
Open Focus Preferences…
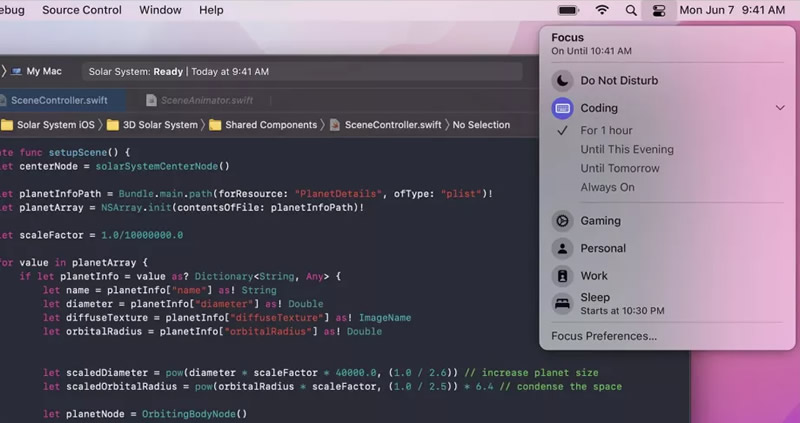tap(604, 336)
